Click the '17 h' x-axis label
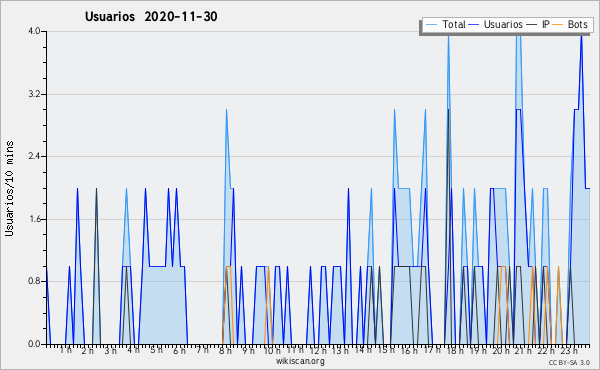This screenshot has width=600, height=370. (432, 350)
